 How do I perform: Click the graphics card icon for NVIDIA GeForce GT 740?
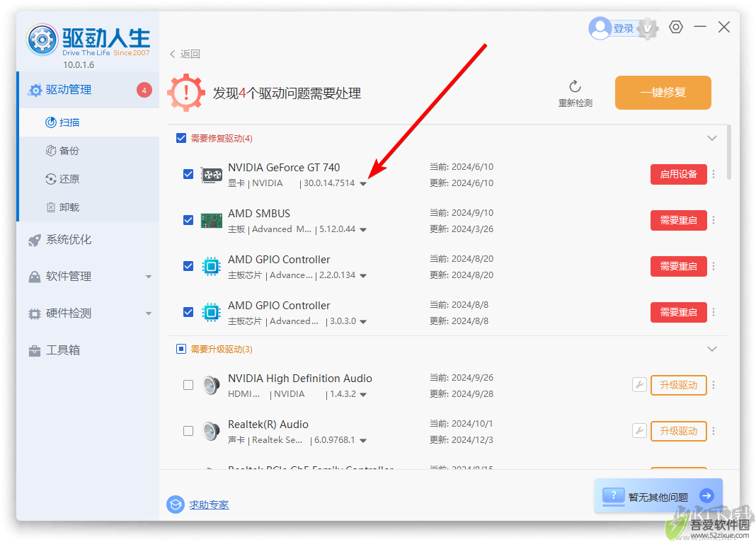[x=211, y=174]
